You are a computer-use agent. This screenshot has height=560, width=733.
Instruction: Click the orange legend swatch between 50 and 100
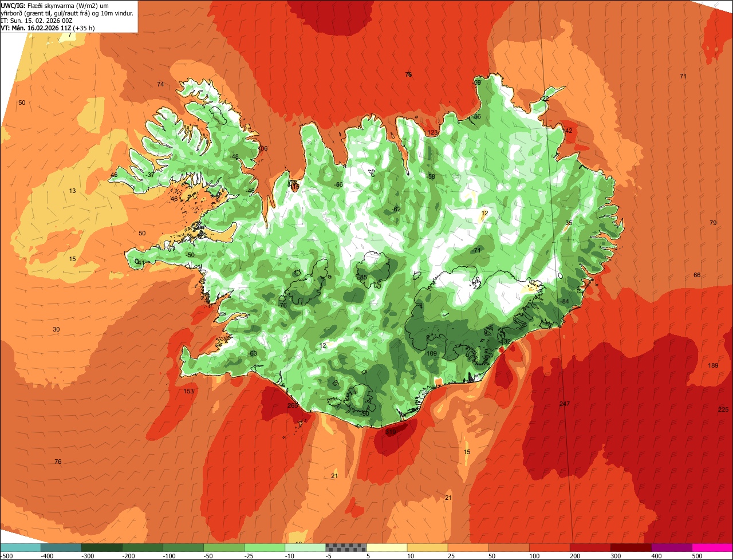(x=508, y=547)
